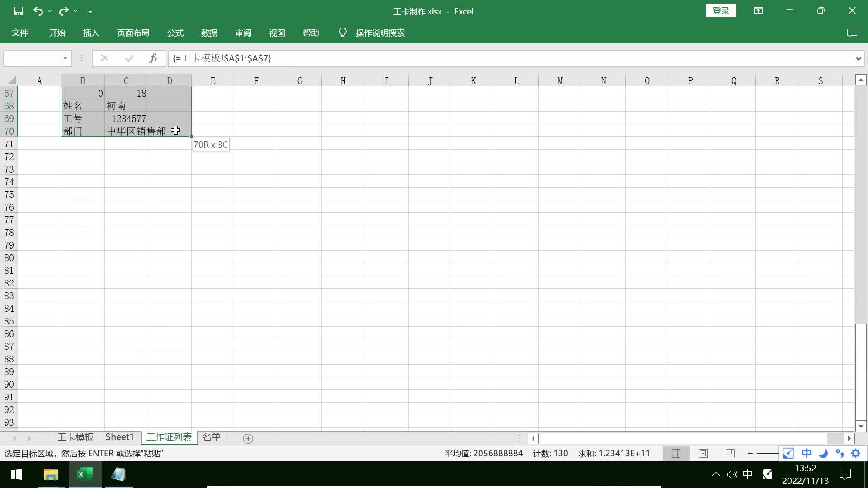Screen dimensions: 868x488
Task: Open the 文件 menu
Action: 20,33
